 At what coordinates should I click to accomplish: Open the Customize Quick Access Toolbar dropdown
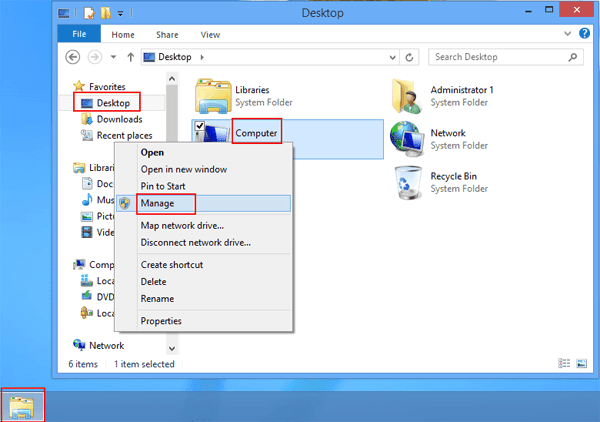click(x=120, y=14)
